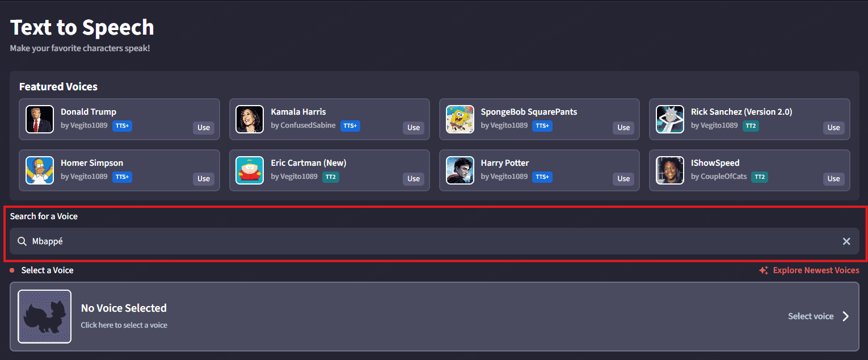Use the SpongeBob SquarePants voice
The height and width of the screenshot is (360, 868).
pos(623,128)
